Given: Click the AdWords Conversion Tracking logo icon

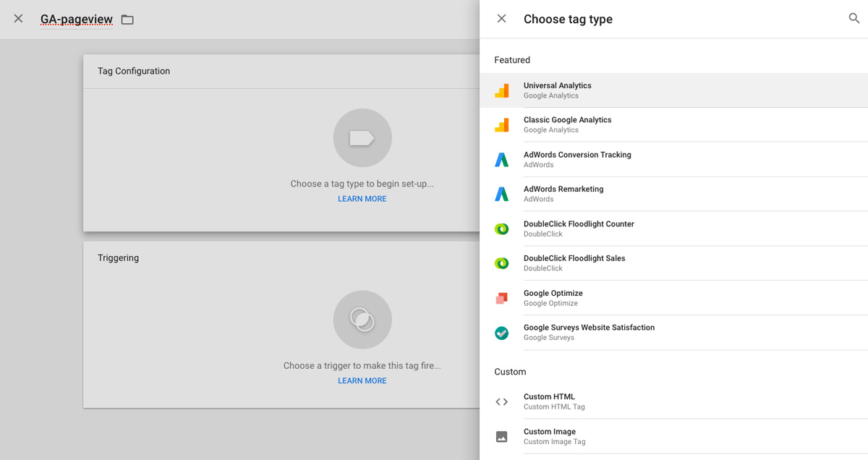Looking at the screenshot, I should click(501, 160).
